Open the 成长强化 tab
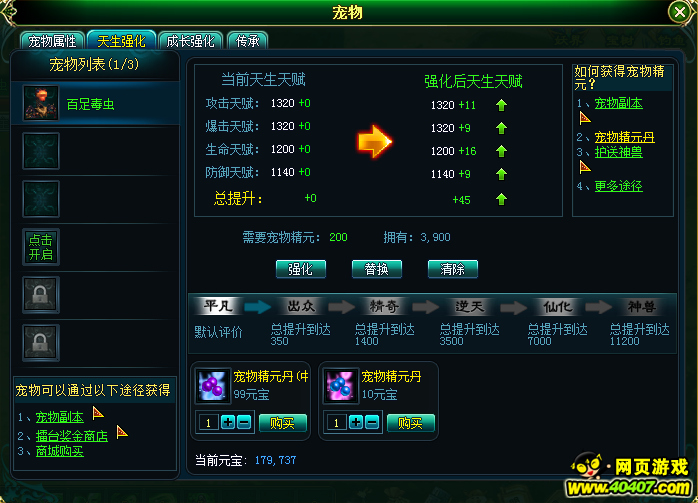The image size is (698, 503). pos(191,41)
